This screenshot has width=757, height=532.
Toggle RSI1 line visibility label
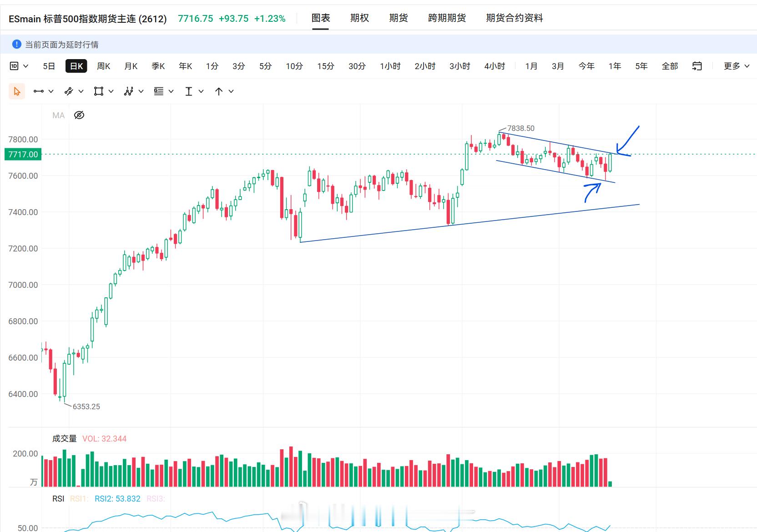coord(79,499)
